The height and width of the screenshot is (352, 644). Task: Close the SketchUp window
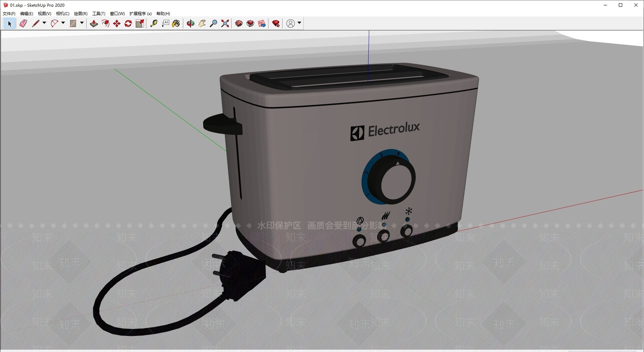[636, 5]
